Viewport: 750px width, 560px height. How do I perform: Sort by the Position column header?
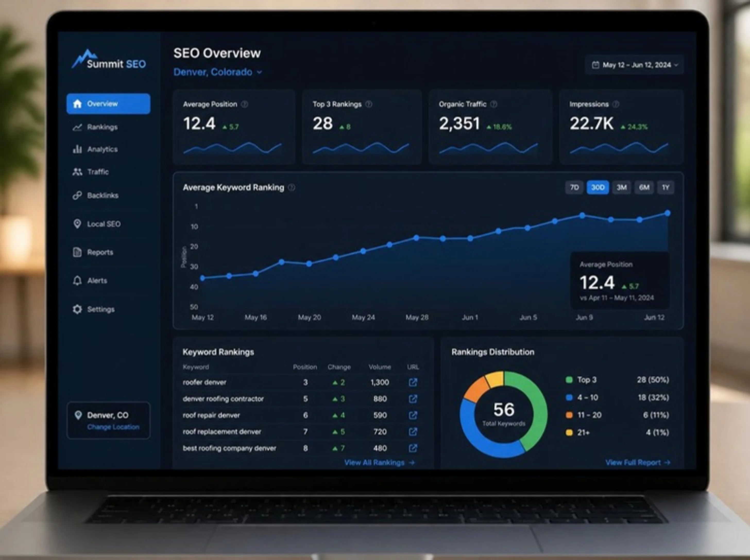coord(305,367)
